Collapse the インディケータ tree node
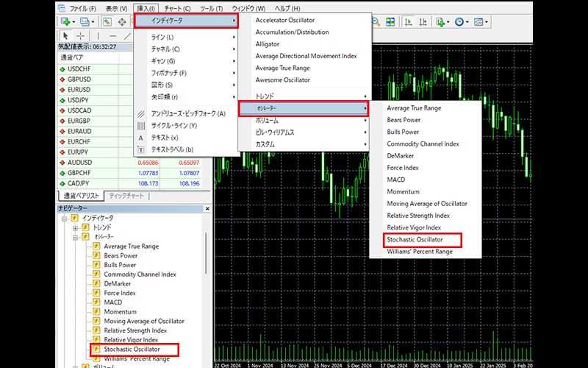The width and height of the screenshot is (588, 368). [x=65, y=218]
